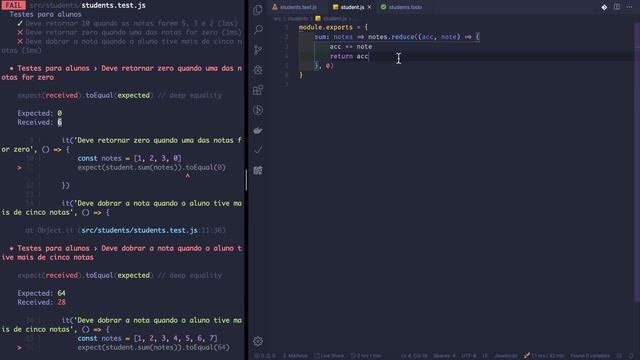
Task: Click 'Expected: 0' in terminal output
Action: click(x=40, y=113)
